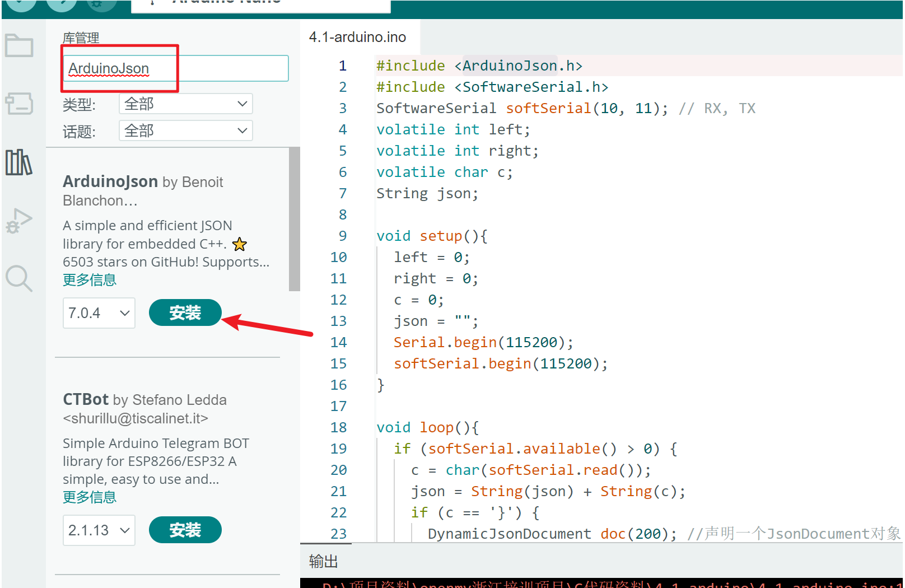Click 'volatile char c;' code line
This screenshot has height=588, width=905.
pyautogui.click(x=445, y=172)
